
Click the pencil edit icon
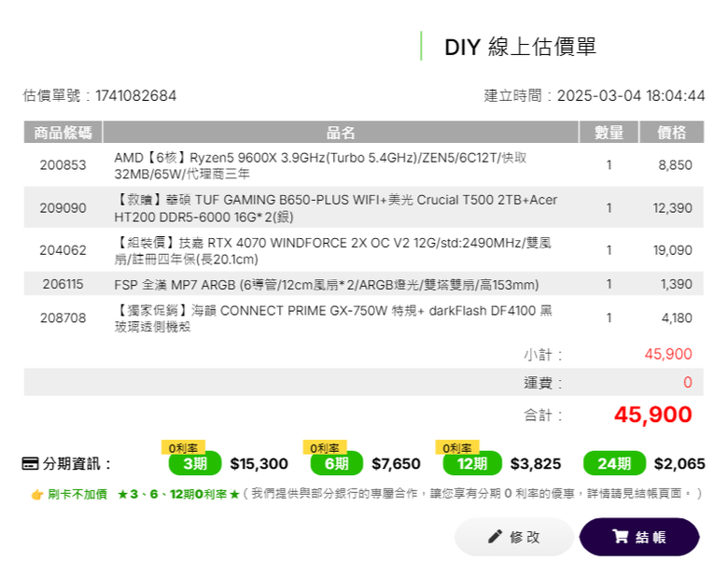495,536
